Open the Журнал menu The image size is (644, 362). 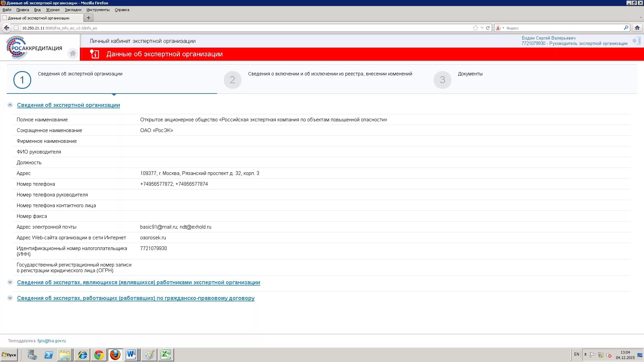coord(53,10)
